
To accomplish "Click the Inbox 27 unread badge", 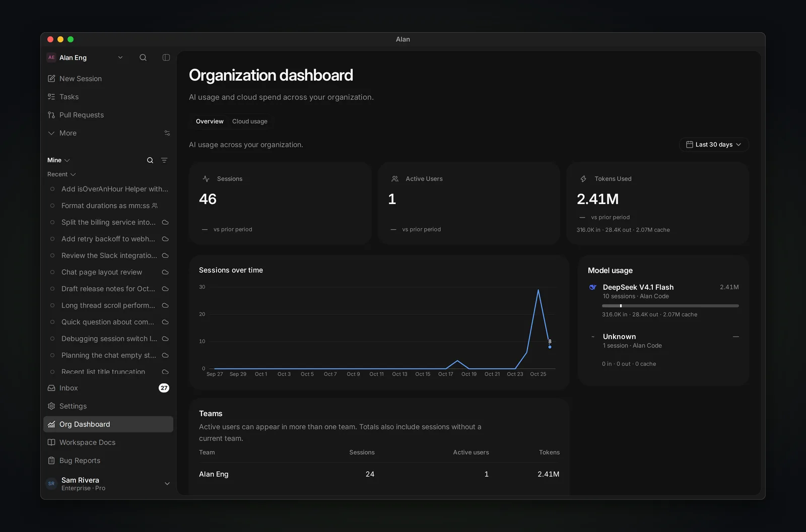I will (x=164, y=388).
